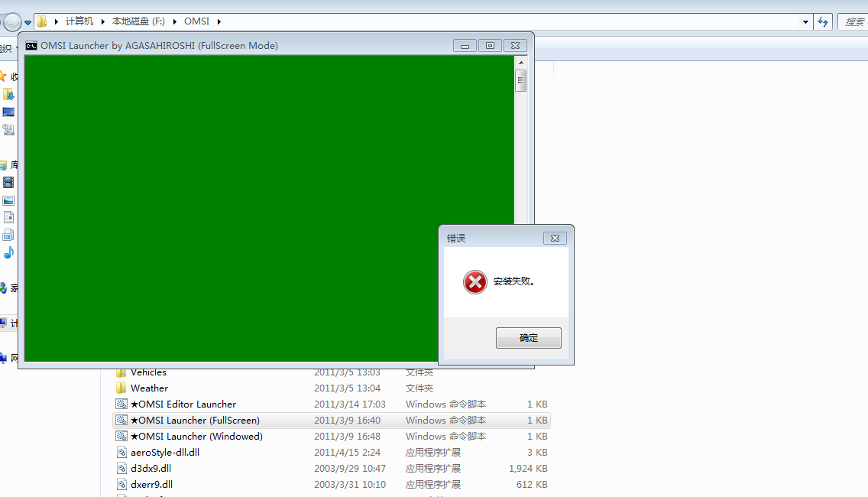Click the script icon of ★OMSI Launcher (Windowed)
Image resolution: width=868 pixels, height=497 pixels.
pyautogui.click(x=121, y=436)
